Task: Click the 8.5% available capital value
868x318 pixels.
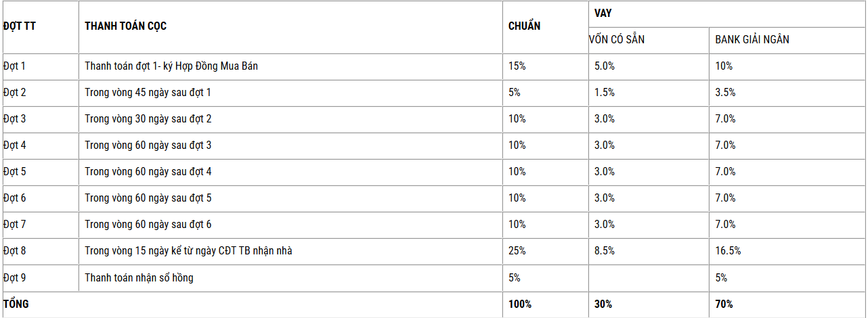Action: click(605, 251)
